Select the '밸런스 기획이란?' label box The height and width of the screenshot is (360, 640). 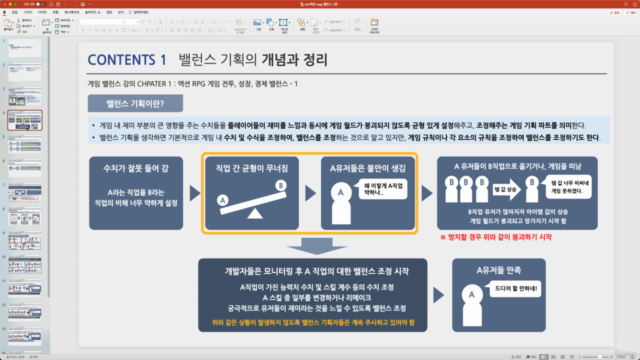(x=135, y=104)
